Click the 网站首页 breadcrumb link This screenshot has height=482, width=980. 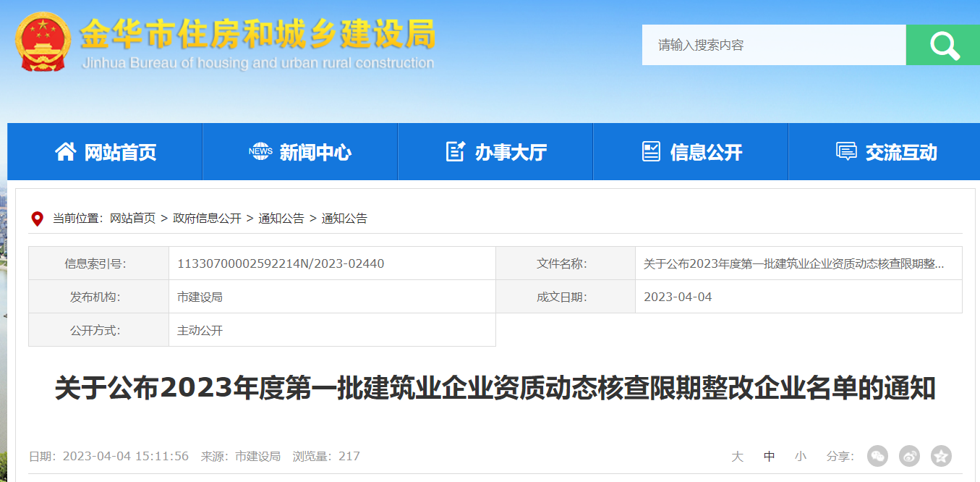click(132, 218)
